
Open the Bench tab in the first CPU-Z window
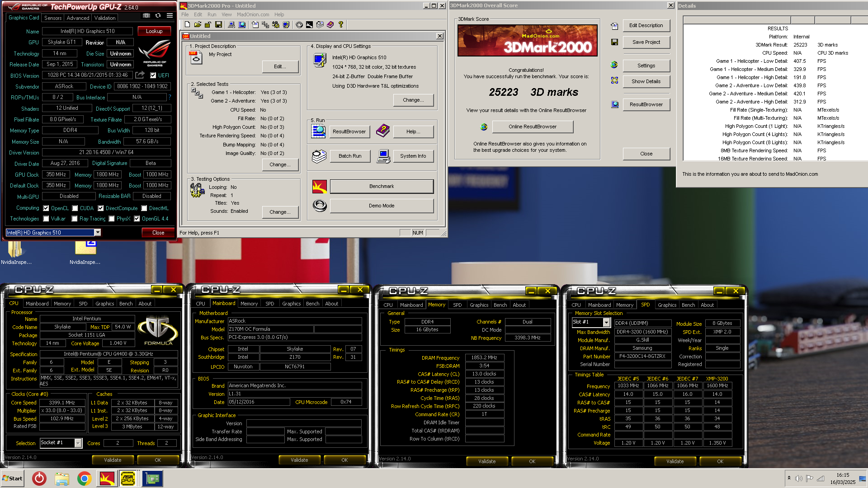pyautogui.click(x=126, y=304)
